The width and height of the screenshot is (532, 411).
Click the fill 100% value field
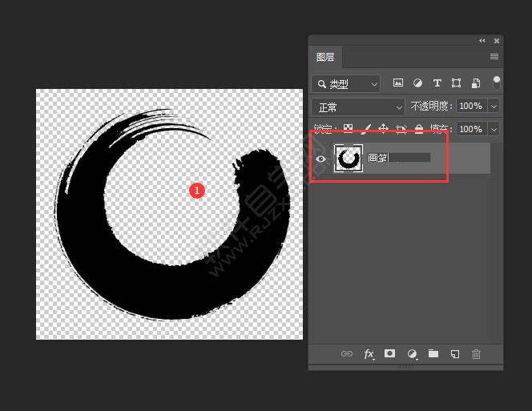pos(472,129)
